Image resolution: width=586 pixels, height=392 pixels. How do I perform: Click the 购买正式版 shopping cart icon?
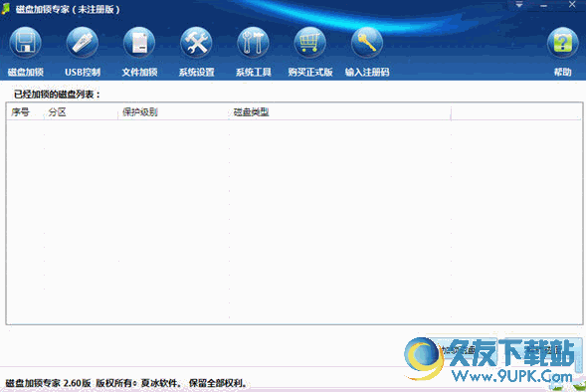click(309, 44)
